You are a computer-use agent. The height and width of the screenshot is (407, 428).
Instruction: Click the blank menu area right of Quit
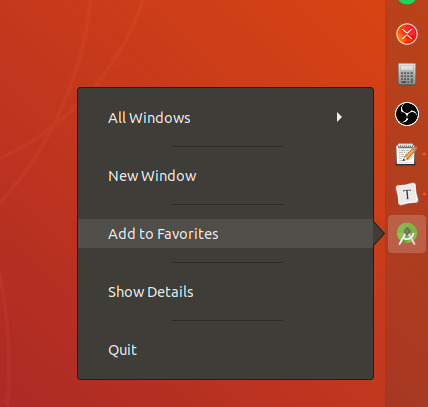tap(253, 350)
